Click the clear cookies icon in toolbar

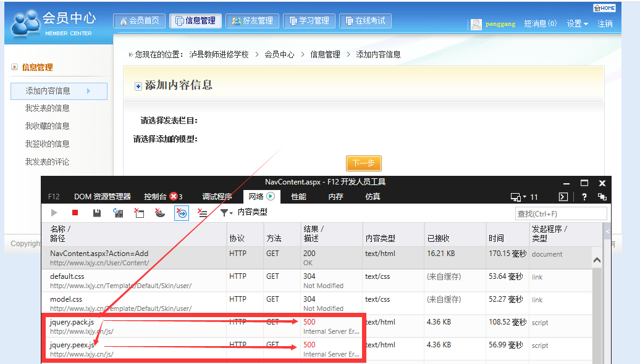[160, 213]
